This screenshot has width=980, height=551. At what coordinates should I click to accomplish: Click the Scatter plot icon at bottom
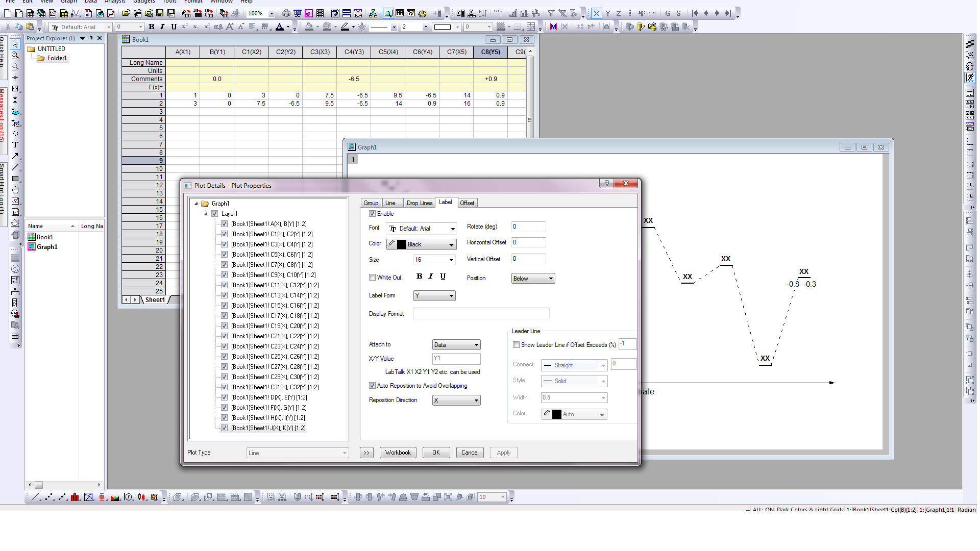[x=49, y=497]
